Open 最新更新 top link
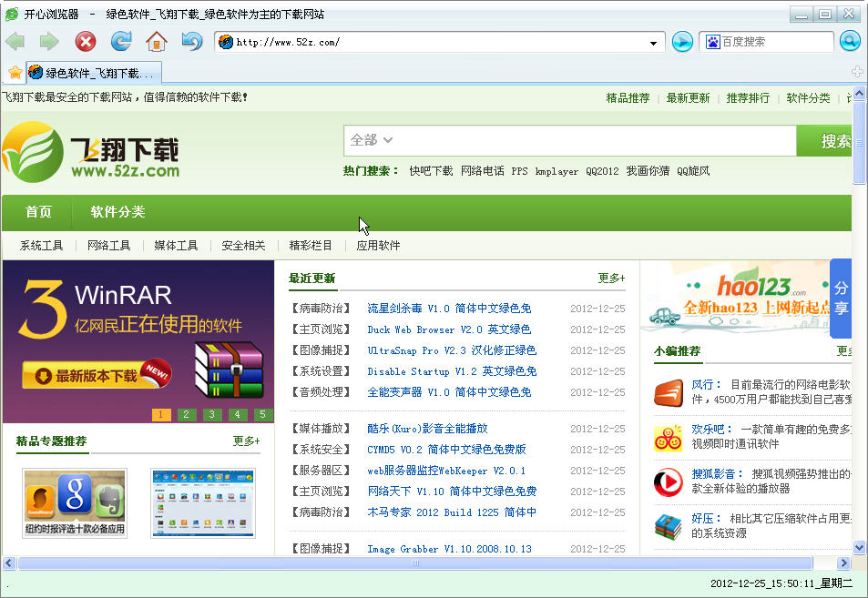The width and height of the screenshot is (868, 598). (x=688, y=98)
